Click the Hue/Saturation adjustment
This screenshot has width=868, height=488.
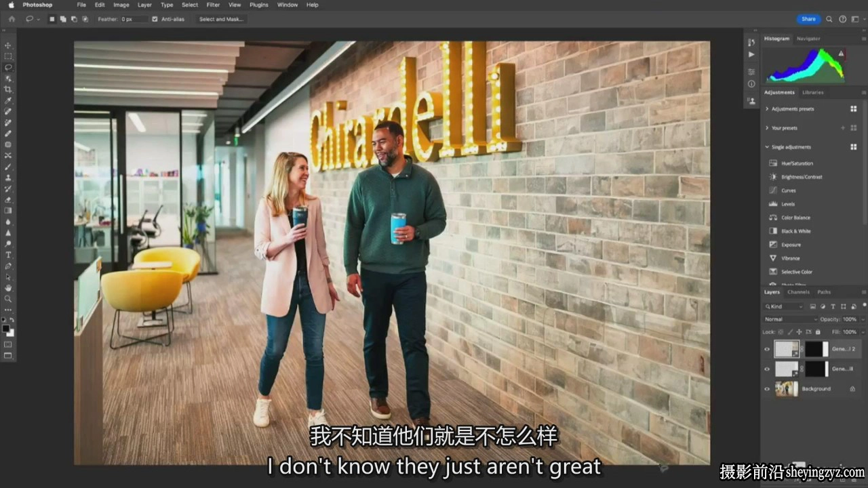point(791,163)
